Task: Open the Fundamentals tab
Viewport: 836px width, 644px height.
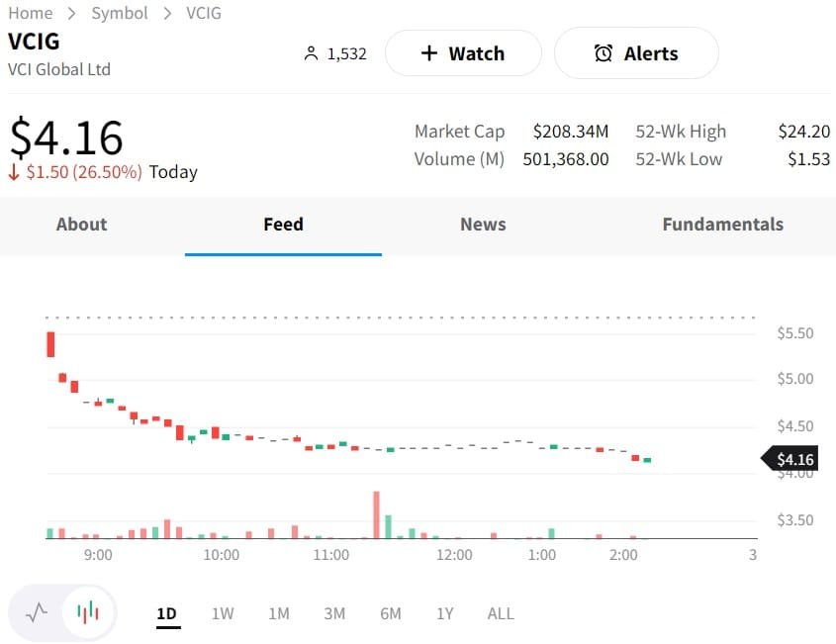Action: [722, 225]
